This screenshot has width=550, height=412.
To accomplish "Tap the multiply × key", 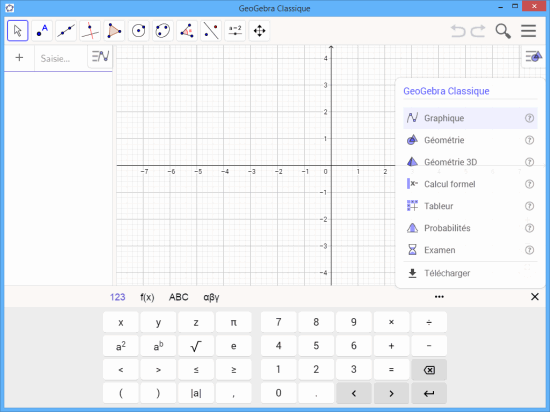I will (x=391, y=322).
